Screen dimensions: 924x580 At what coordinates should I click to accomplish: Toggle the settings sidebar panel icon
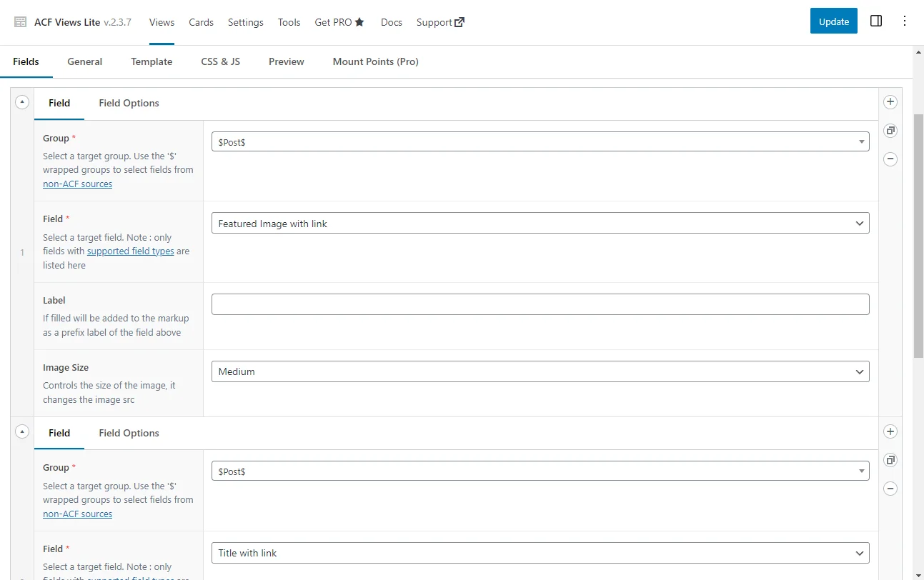point(876,21)
